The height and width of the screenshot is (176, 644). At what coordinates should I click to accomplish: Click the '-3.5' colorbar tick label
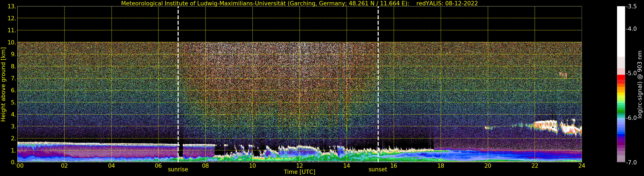[x=631, y=6]
